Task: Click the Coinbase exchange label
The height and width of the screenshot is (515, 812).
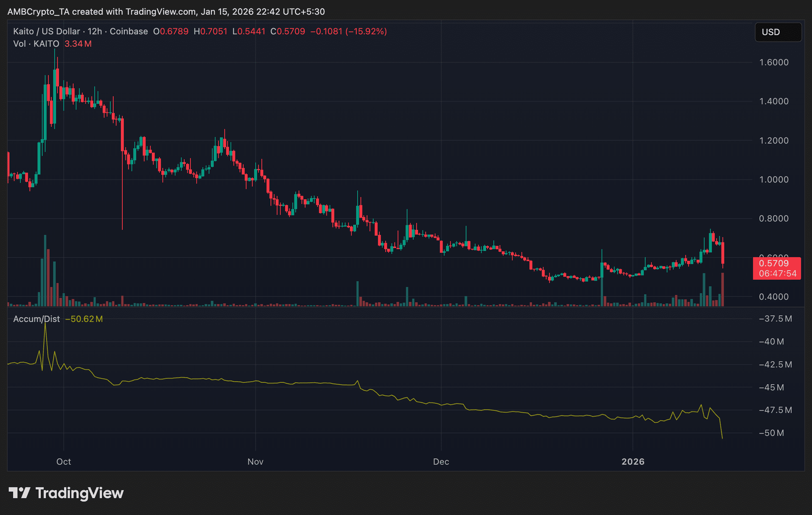Action: pyautogui.click(x=129, y=31)
